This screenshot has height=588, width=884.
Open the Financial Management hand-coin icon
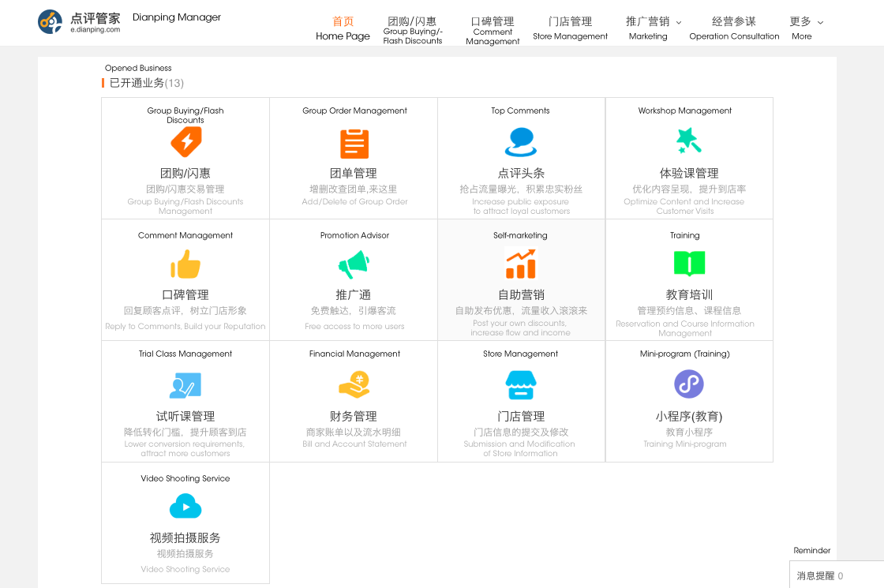(354, 385)
